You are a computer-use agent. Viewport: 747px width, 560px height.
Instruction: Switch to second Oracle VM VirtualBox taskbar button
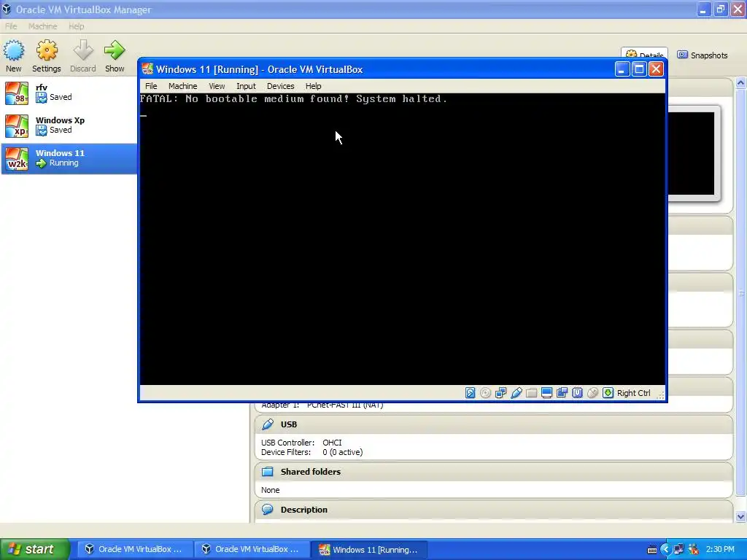[x=251, y=550]
